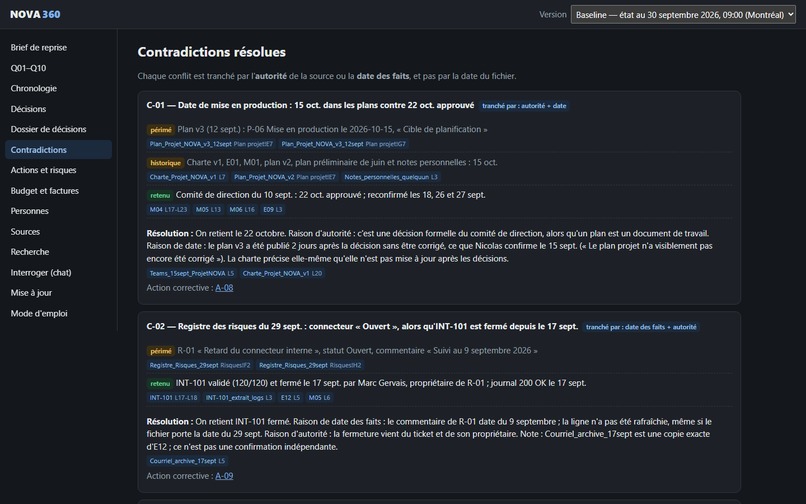Open the Sources page
806x504 pixels.
point(58,231)
